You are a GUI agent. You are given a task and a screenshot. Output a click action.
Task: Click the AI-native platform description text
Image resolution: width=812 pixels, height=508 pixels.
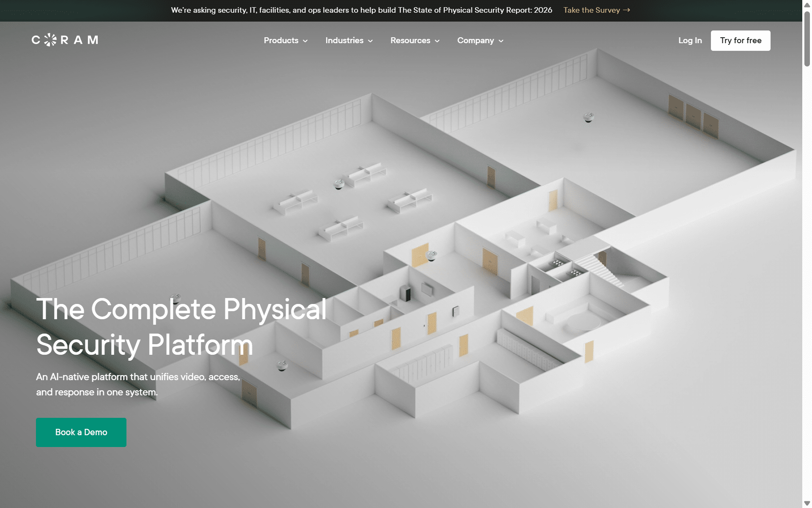138,384
